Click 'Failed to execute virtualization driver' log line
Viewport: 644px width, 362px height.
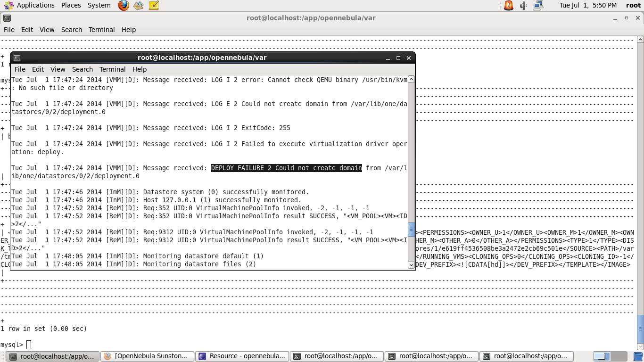click(x=209, y=148)
